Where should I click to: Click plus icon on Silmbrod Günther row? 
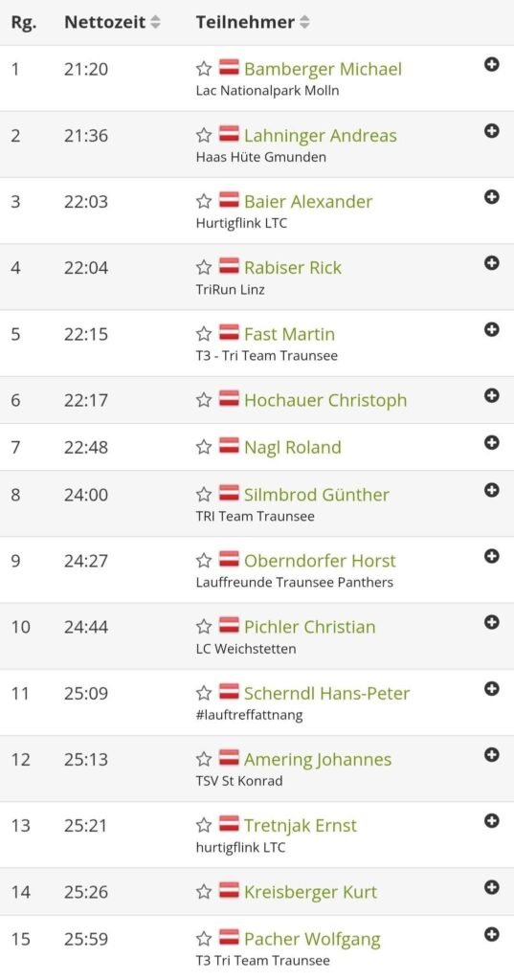point(492,490)
